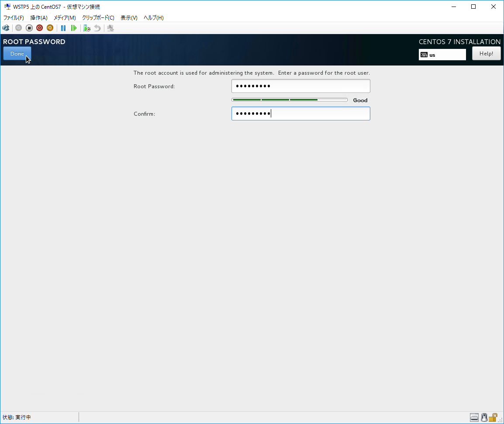
Task: Click the Ctrl+Alt+Del toolbar icon
Action: 6,28
